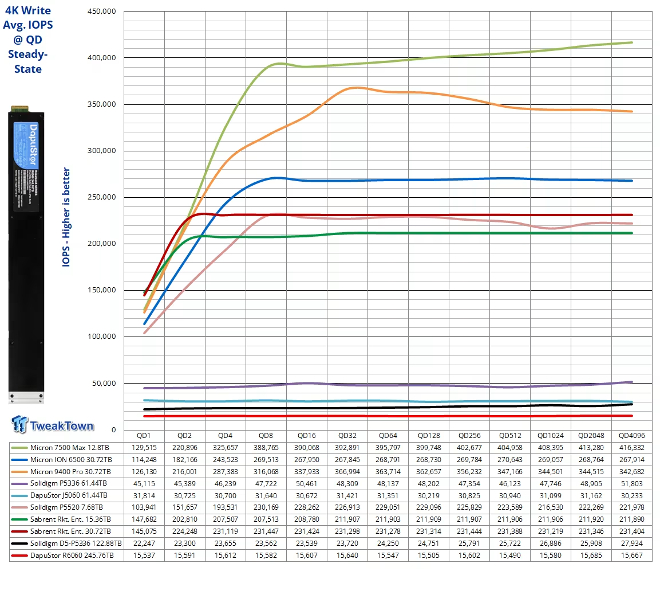Click the 400,000 y-axis label
The width and height of the screenshot is (660, 606).
click(102, 58)
